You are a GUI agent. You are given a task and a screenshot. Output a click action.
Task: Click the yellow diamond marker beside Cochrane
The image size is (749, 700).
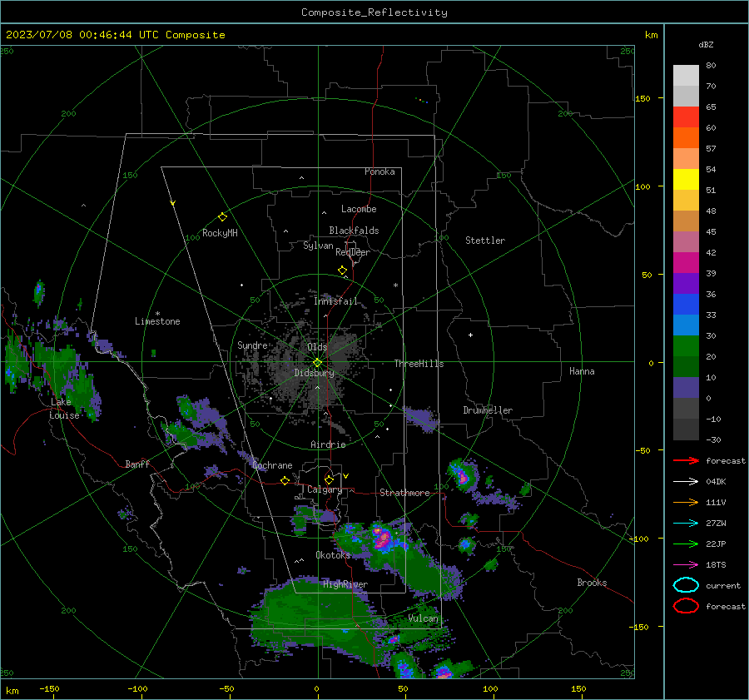tap(285, 480)
